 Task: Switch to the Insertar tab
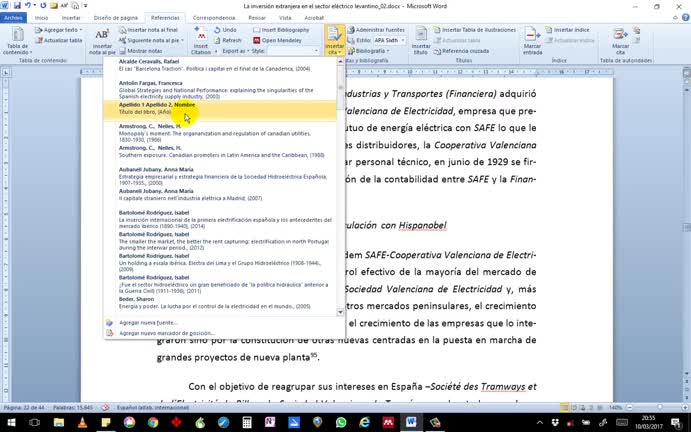(x=71, y=18)
